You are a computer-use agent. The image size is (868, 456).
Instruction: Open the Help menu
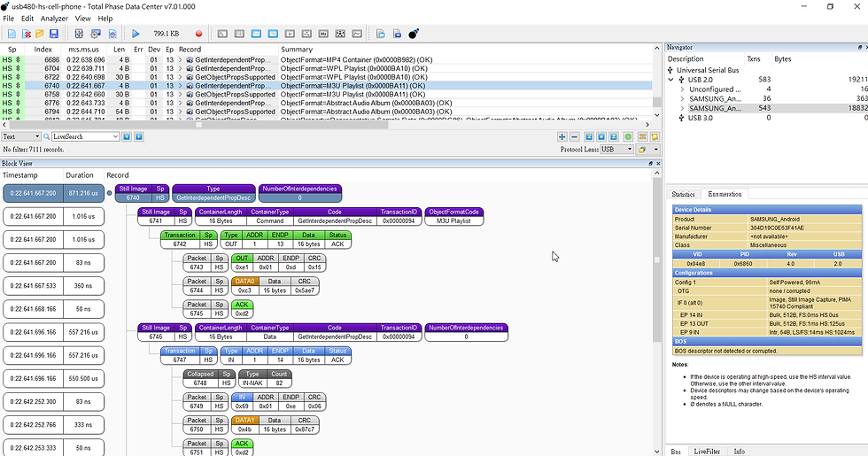[105, 19]
